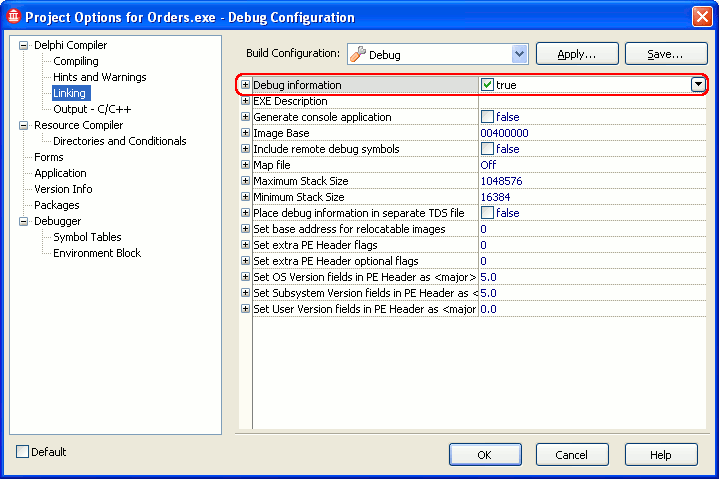The height and width of the screenshot is (479, 719).
Task: Collapse the Resource Compiler tree node
Action: coord(24,125)
